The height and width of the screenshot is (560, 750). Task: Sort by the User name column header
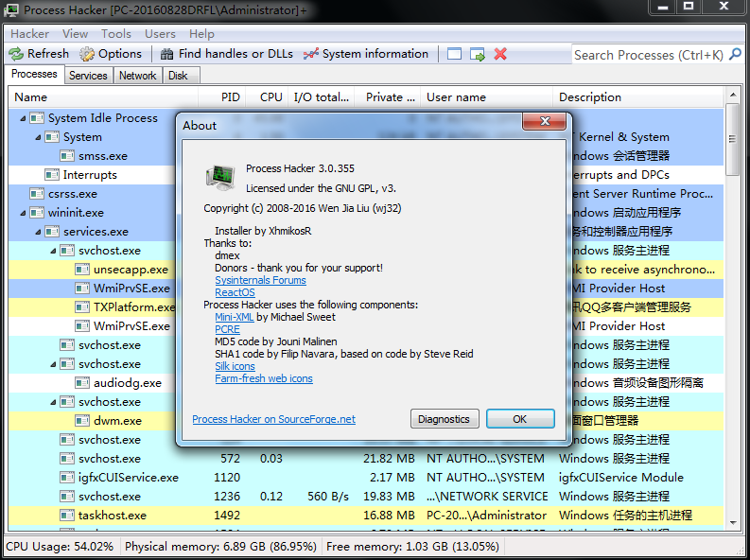pos(486,97)
